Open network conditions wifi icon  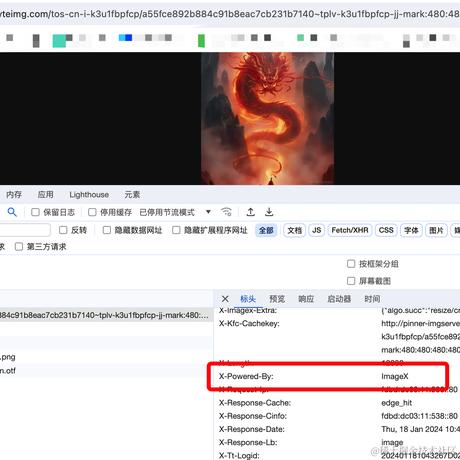pyautogui.click(x=226, y=212)
